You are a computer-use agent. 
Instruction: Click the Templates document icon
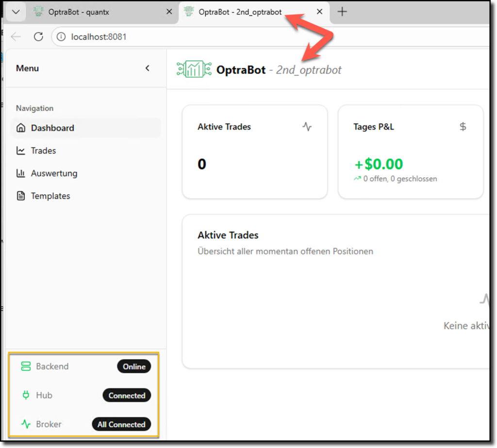[21, 196]
